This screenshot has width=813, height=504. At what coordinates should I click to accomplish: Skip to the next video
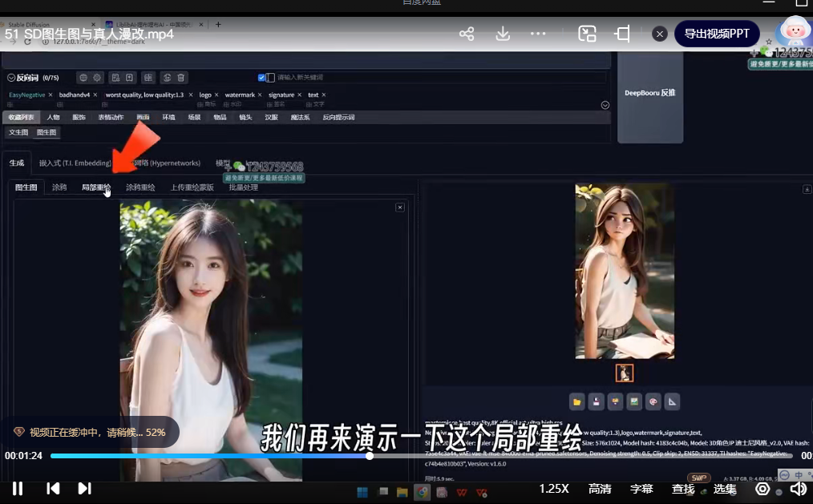click(84, 489)
